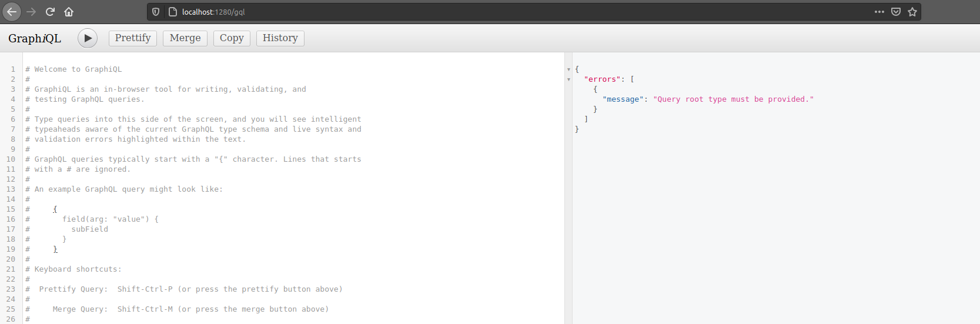The image size is (980, 324).
Task: Go to browser home page icon
Action: [69, 12]
